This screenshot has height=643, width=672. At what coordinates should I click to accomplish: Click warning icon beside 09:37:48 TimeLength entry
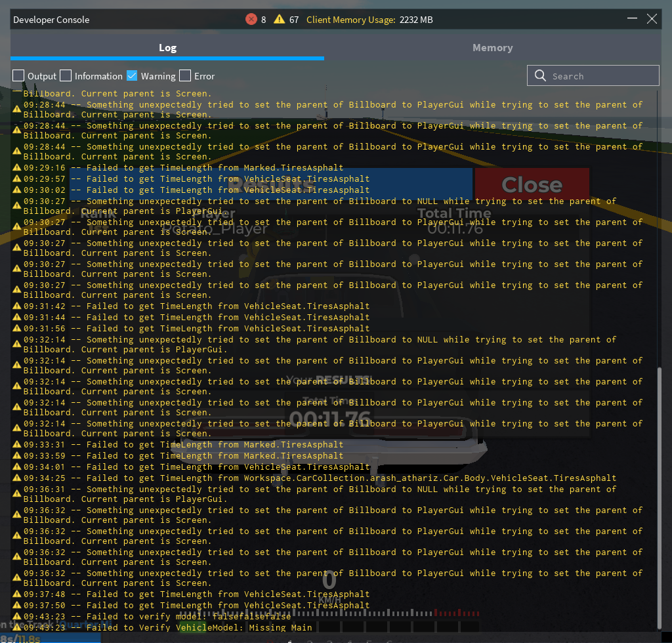point(16,594)
